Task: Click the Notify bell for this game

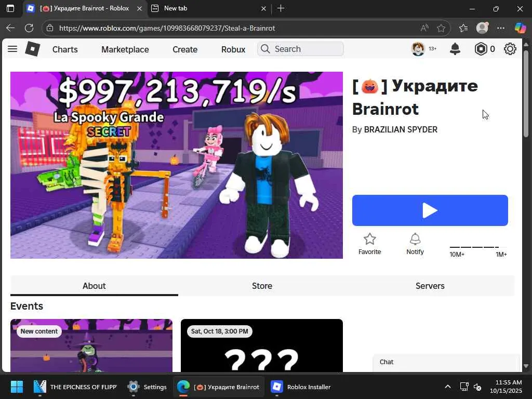Action: click(415, 244)
